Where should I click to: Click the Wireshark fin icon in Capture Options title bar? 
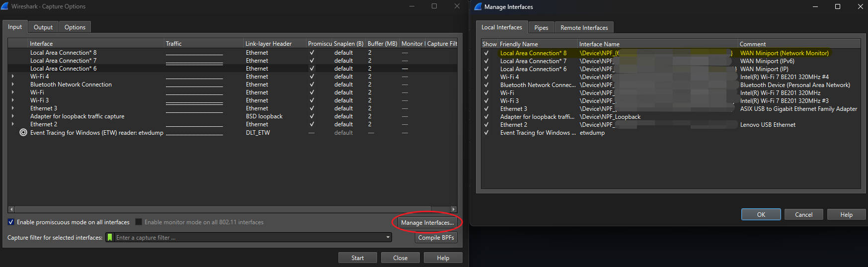(x=5, y=6)
